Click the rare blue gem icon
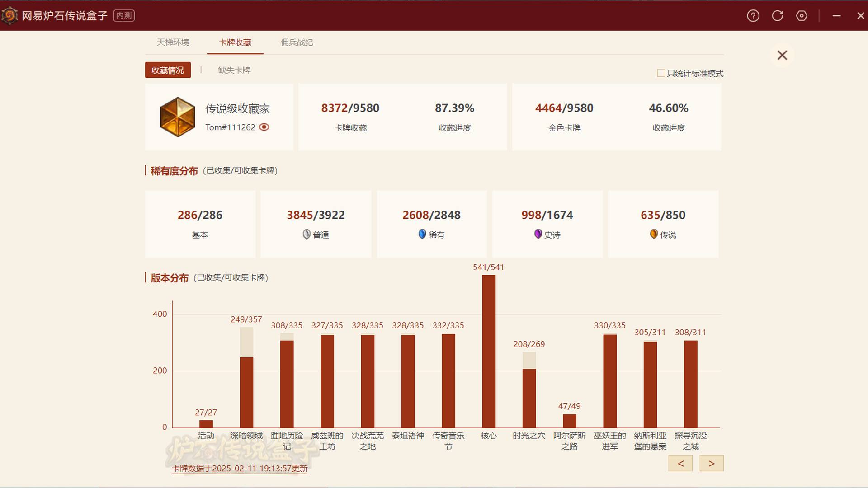Viewport: 868px width, 488px height. [422, 234]
